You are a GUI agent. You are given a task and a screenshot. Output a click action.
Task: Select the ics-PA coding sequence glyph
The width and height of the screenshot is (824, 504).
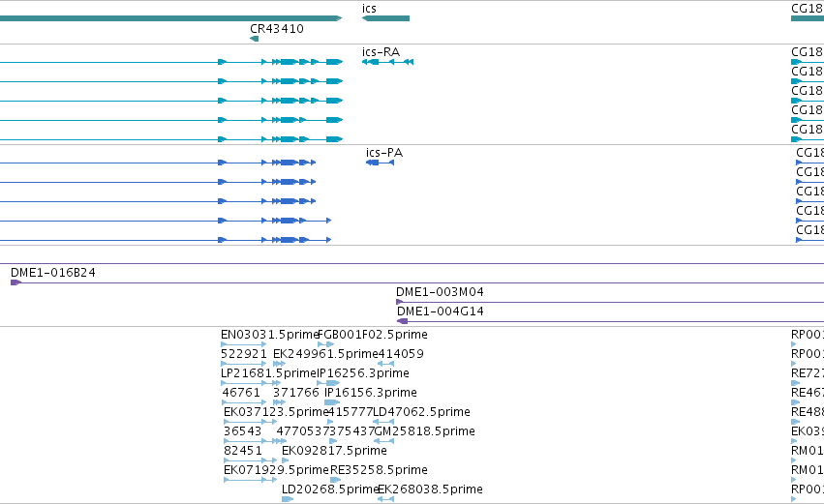pos(380,163)
